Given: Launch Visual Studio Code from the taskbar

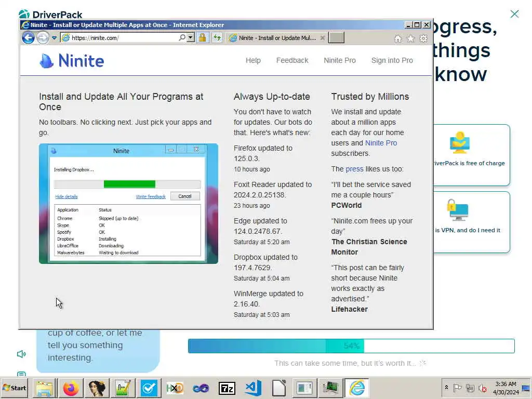Looking at the screenshot, I should click(x=253, y=388).
